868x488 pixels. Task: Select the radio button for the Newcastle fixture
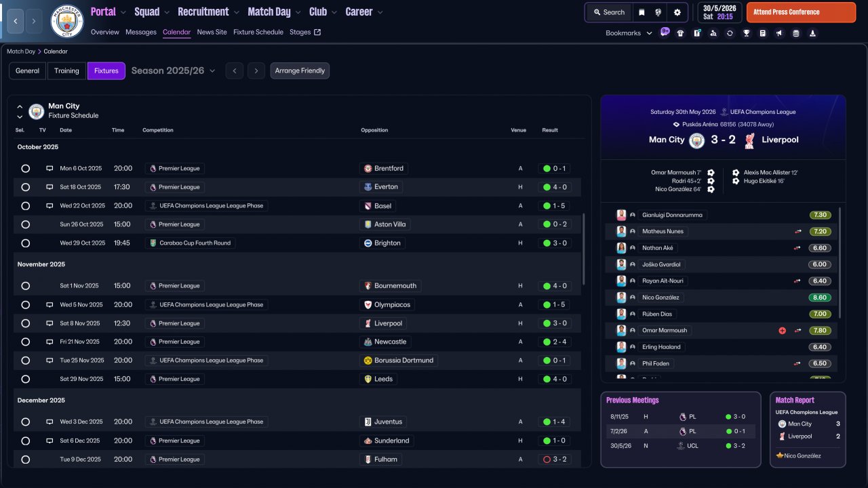tap(26, 342)
